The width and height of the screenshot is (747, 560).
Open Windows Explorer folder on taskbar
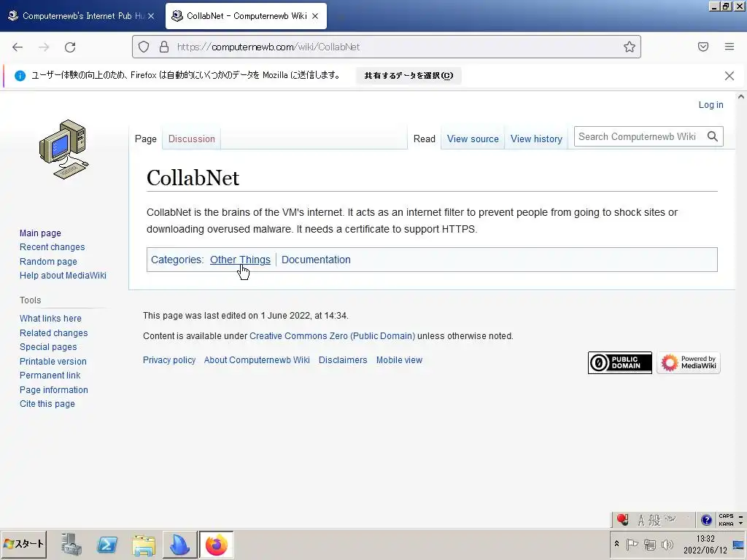[x=144, y=544]
